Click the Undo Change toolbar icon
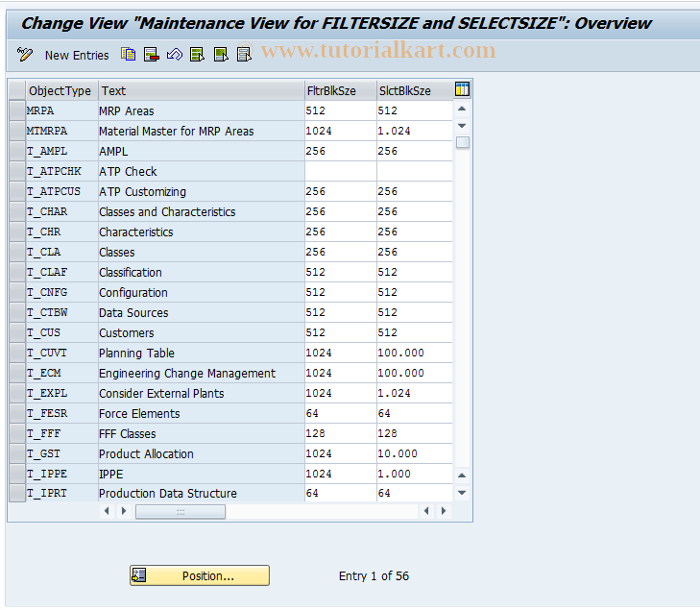The height and width of the screenshot is (610, 700). (175, 55)
